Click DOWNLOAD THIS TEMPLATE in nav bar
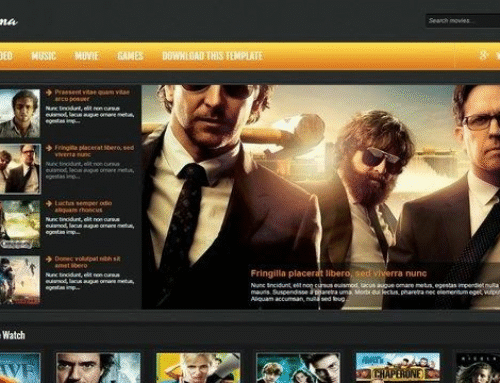Viewport: 500px width, 383px height. tap(212, 56)
